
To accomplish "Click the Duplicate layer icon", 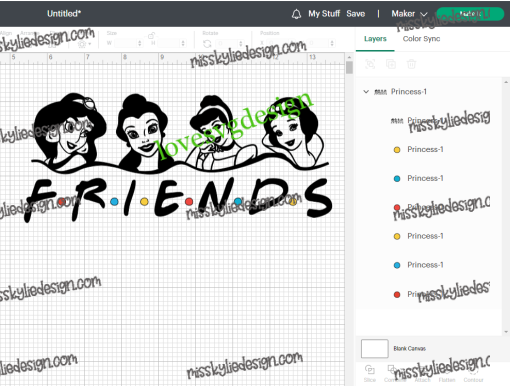I will (391, 64).
